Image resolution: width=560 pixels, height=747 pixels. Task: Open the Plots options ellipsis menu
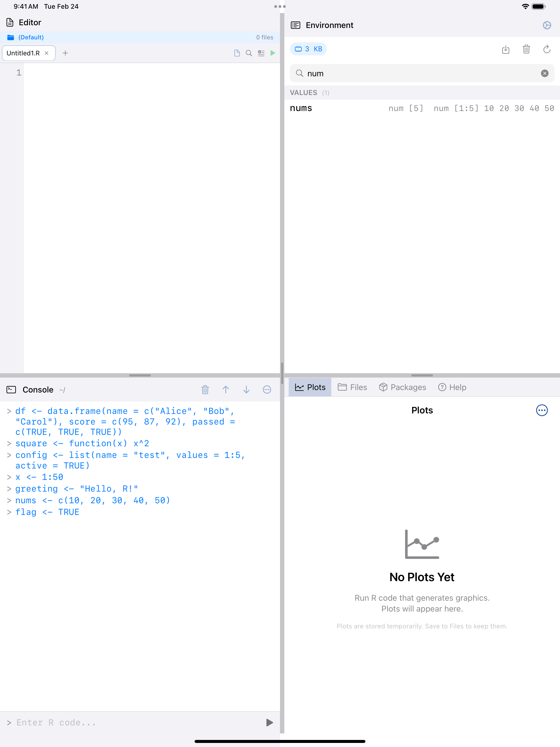pos(542,410)
